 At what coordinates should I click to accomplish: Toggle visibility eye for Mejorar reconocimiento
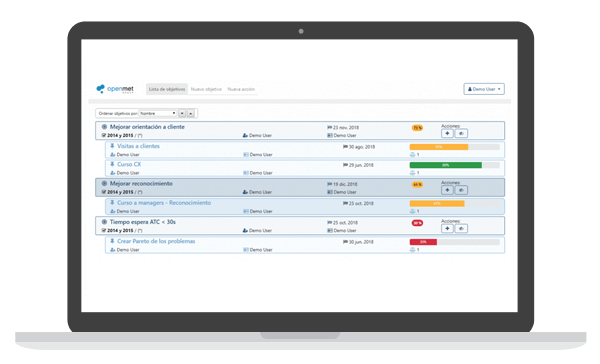(x=461, y=190)
